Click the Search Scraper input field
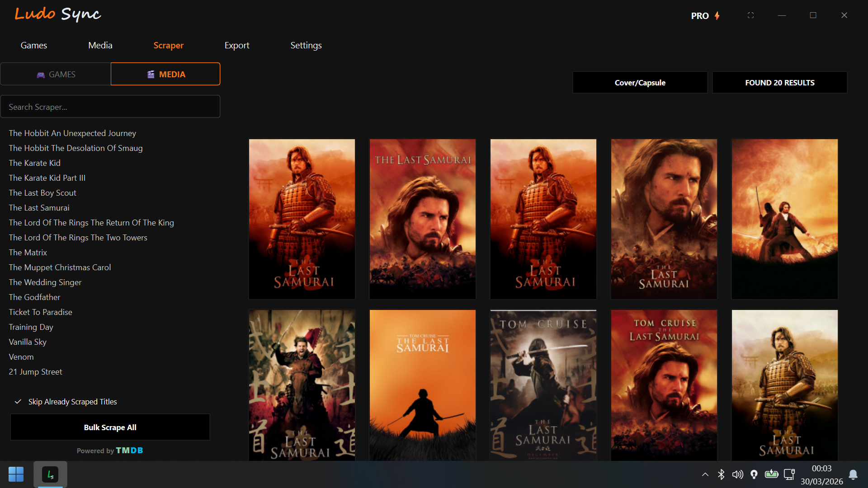Viewport: 868px width, 488px height. pos(110,107)
